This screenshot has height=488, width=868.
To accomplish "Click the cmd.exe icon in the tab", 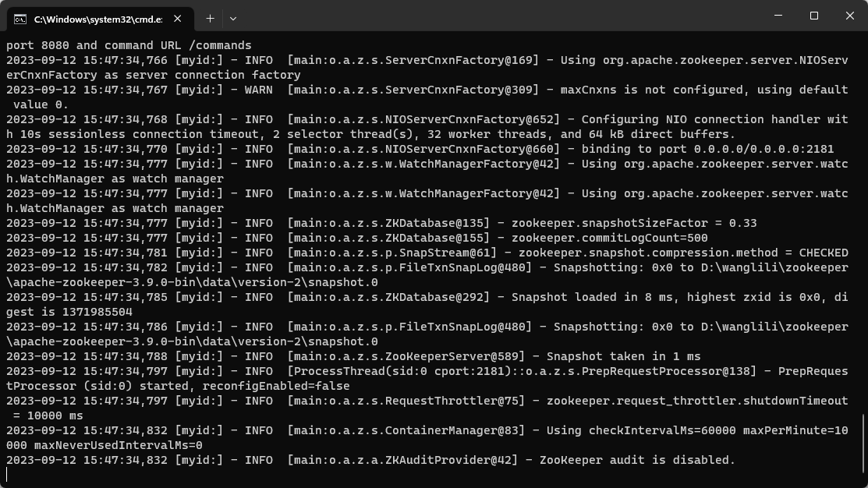I will tap(20, 18).
